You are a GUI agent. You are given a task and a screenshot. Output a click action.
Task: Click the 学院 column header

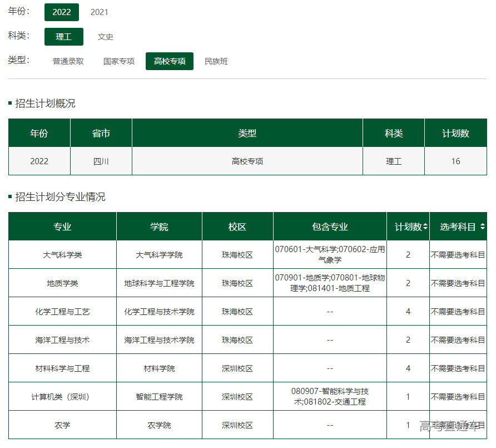point(159,227)
